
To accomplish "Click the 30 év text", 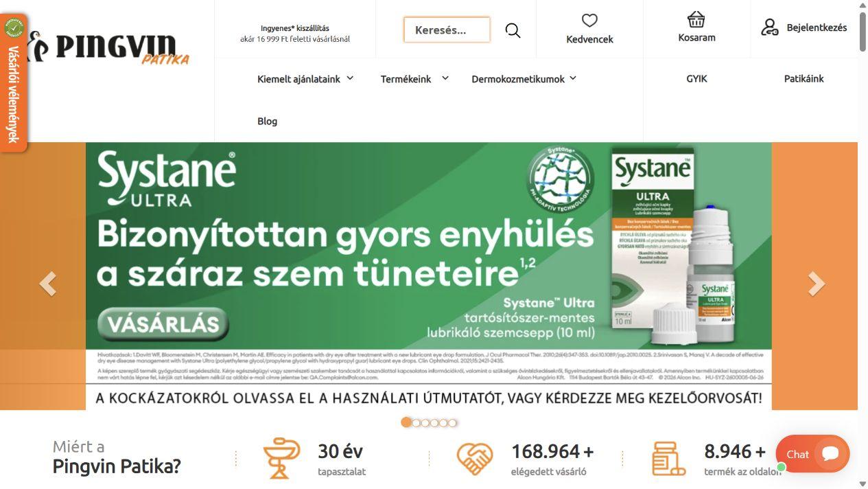I will pyautogui.click(x=340, y=451).
